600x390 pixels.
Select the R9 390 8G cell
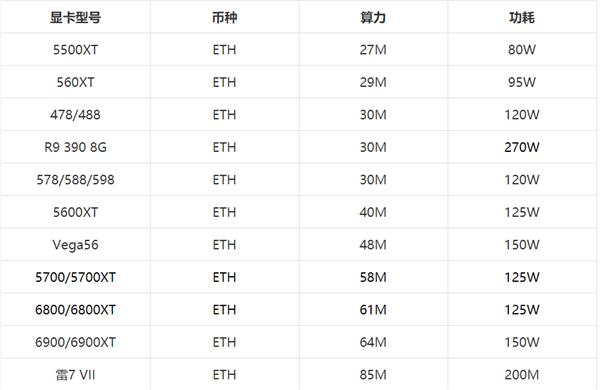pos(75,147)
